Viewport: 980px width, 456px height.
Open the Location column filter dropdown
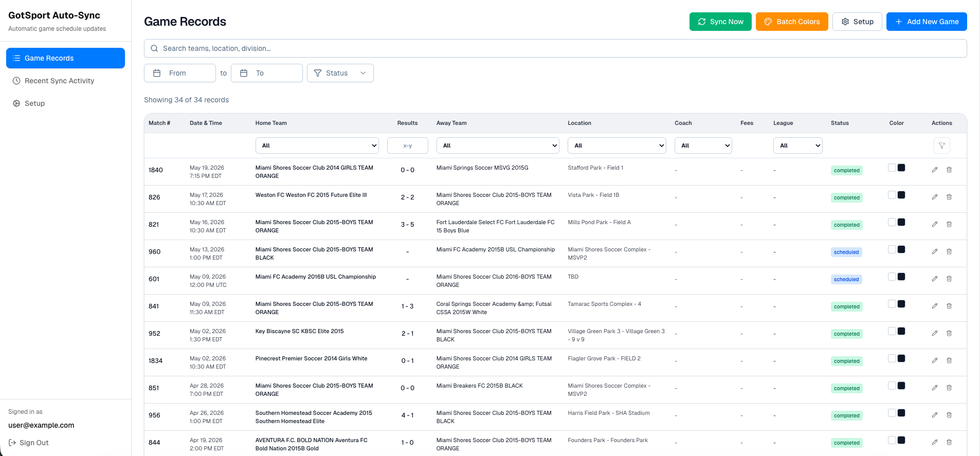click(617, 145)
